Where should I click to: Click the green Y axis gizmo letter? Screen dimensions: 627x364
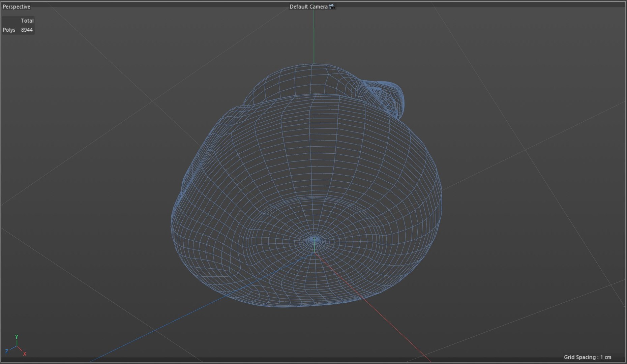pos(17,337)
